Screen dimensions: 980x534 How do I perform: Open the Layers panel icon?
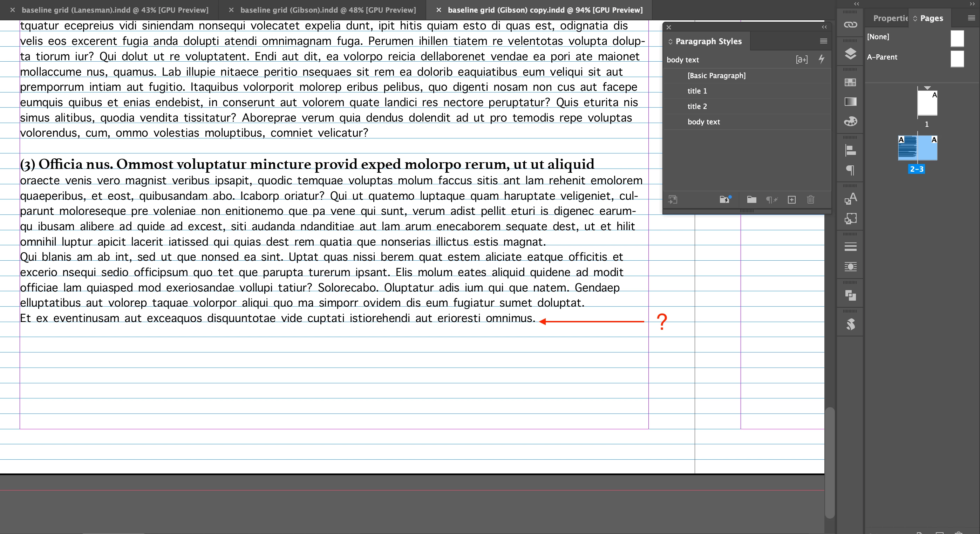(x=850, y=54)
